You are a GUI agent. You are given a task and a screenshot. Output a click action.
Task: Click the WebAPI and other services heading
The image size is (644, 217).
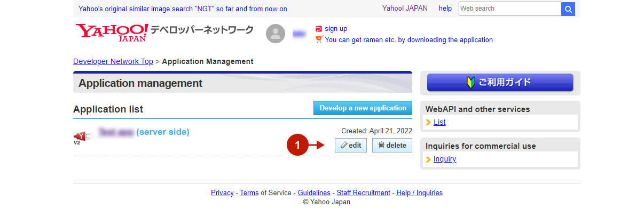click(x=477, y=109)
